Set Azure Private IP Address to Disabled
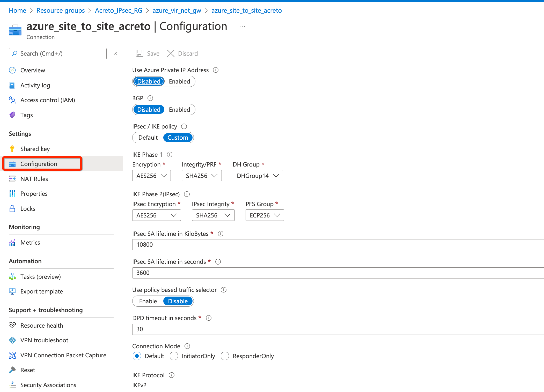The width and height of the screenshot is (544, 392). point(149,81)
